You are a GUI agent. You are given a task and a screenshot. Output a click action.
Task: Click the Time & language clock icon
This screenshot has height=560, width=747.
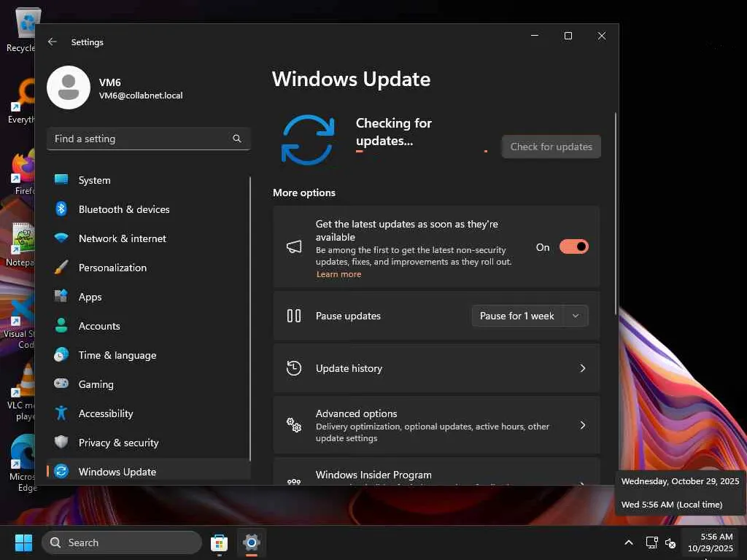[61, 355]
